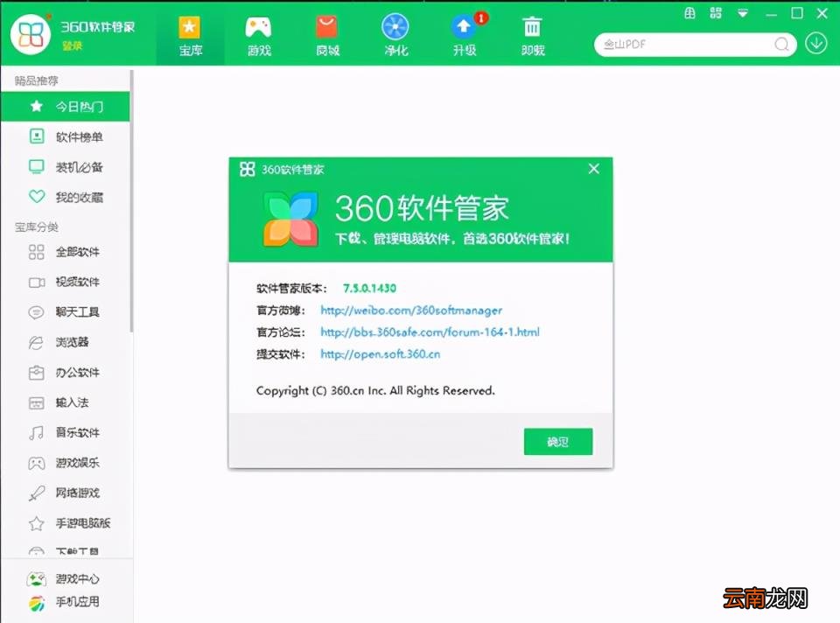Click the colorful 360 logo in dialog
840x623 pixels.
290,220
